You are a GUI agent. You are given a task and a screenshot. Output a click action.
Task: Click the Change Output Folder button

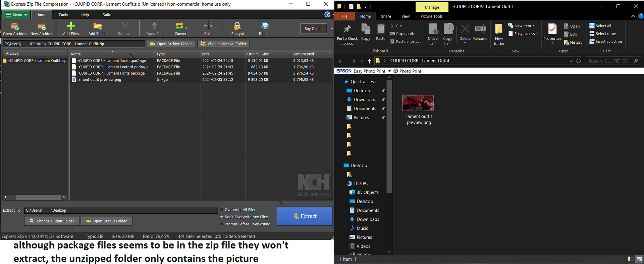52,221
